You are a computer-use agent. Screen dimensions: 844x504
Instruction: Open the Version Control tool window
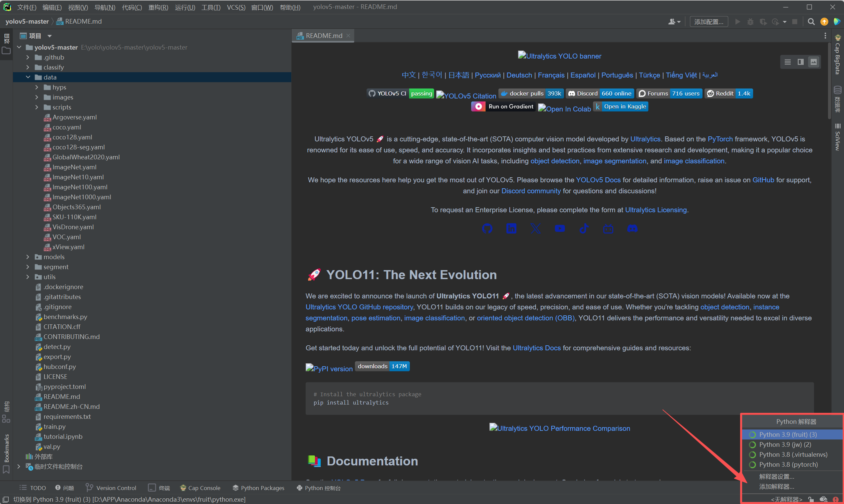coord(111,488)
